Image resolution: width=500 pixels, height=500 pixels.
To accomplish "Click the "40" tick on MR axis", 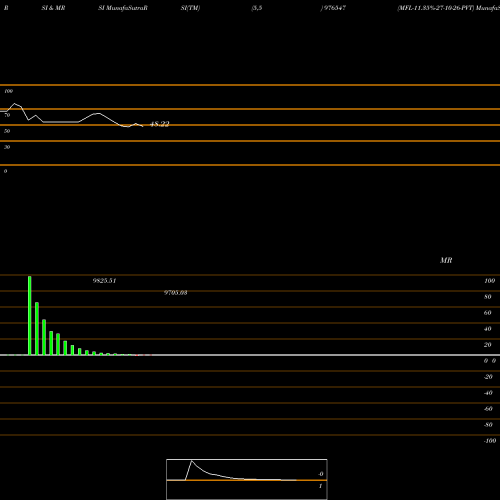I will 488,329.
